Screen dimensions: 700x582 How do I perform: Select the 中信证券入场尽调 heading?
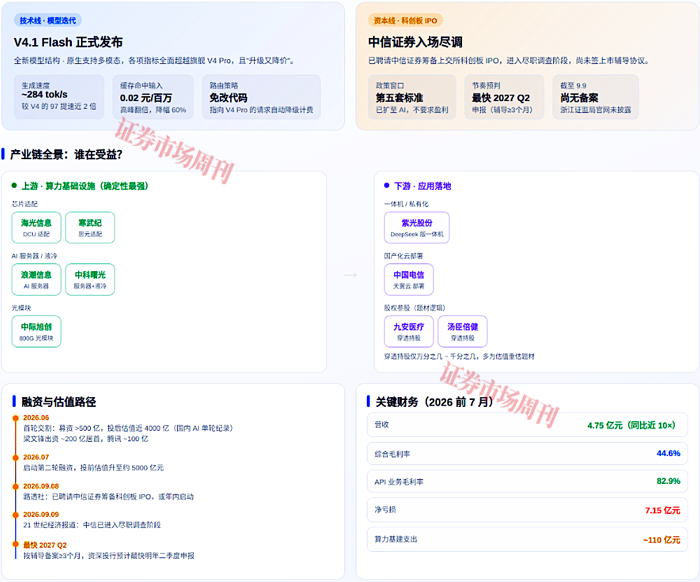415,42
